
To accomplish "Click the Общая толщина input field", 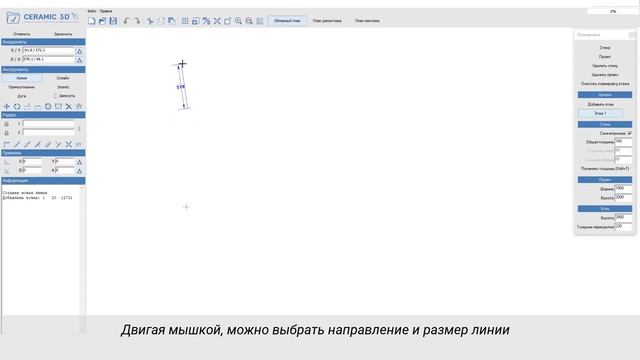I will pos(623,142).
